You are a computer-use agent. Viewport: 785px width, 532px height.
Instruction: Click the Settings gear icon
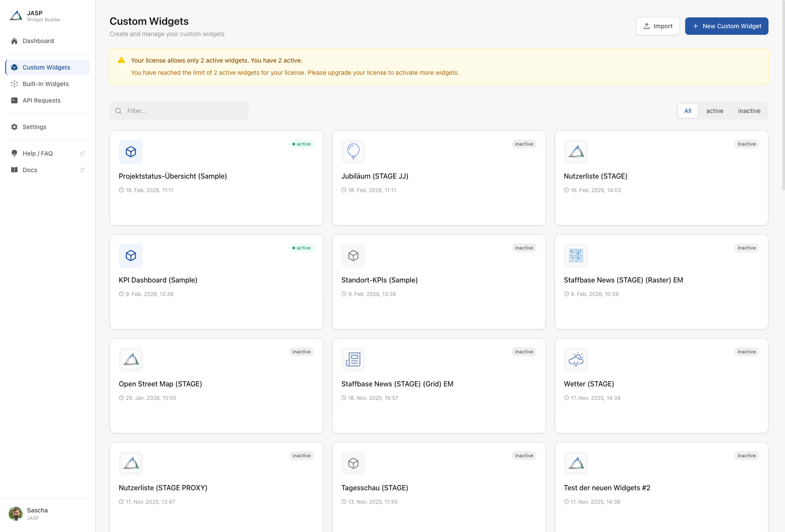[14, 126]
